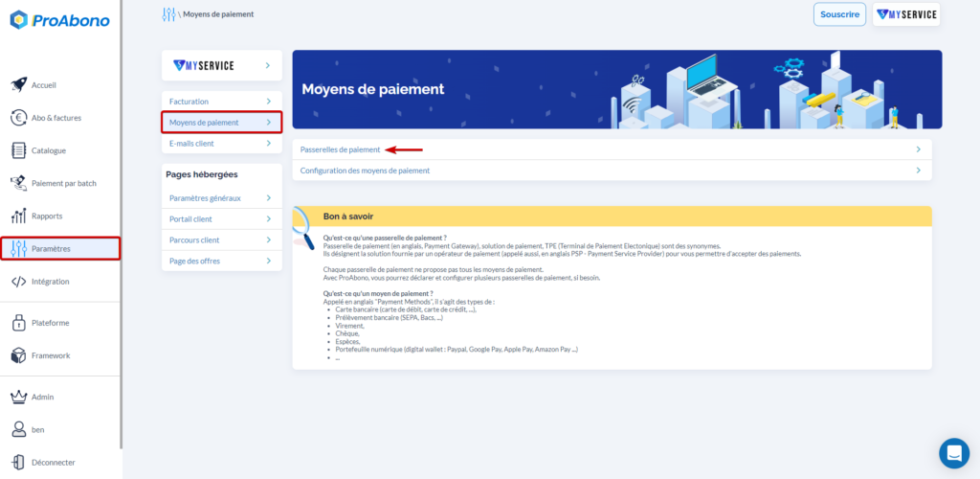This screenshot has height=479, width=980.
Task: Expand Facturation chevron
Action: 268,102
